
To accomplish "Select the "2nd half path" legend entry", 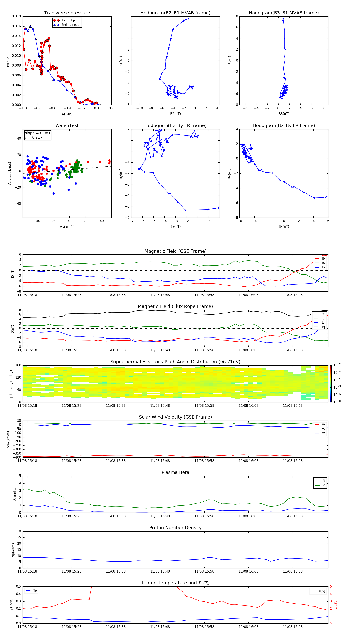I will [x=67, y=25].
